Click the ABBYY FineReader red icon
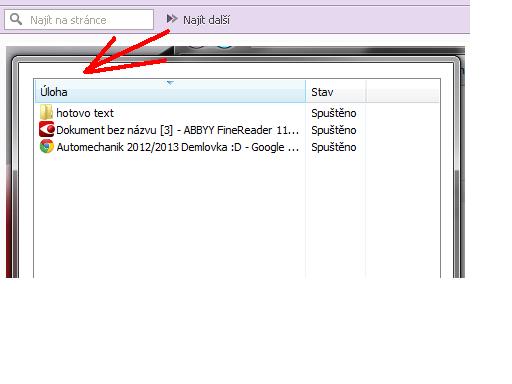The width and height of the screenshot is (512, 384). (46, 129)
